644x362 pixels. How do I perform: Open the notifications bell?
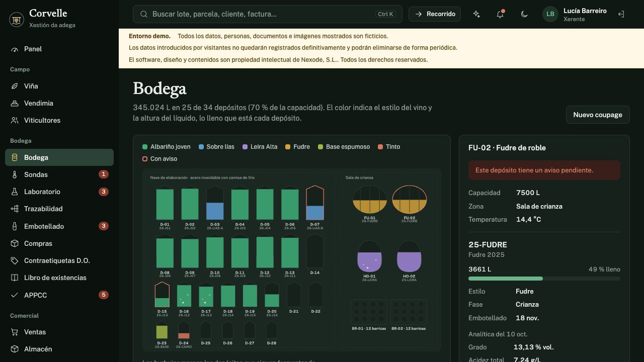500,14
